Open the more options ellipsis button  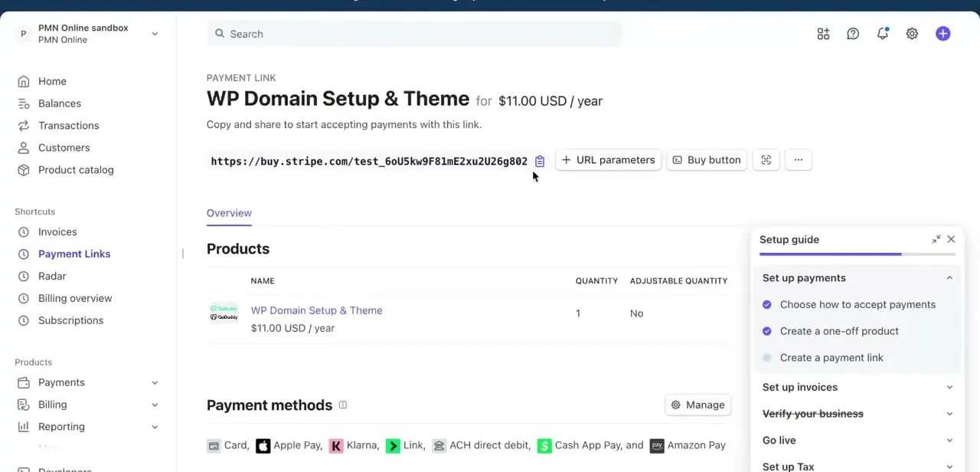[x=798, y=160]
